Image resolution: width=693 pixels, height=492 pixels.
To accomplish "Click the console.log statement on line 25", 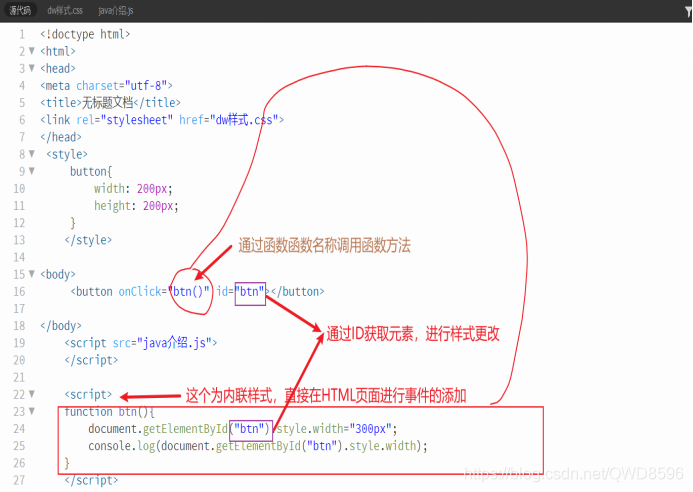I will pos(258,446).
